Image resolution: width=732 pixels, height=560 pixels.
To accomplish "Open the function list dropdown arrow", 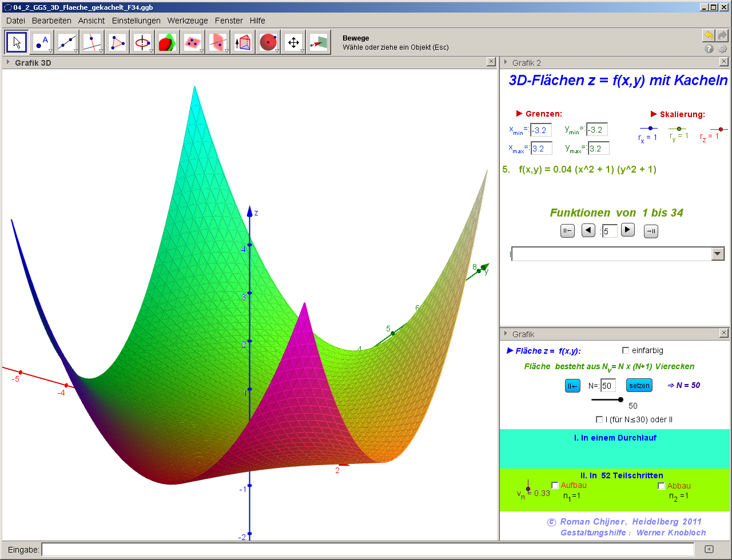I will [718, 254].
